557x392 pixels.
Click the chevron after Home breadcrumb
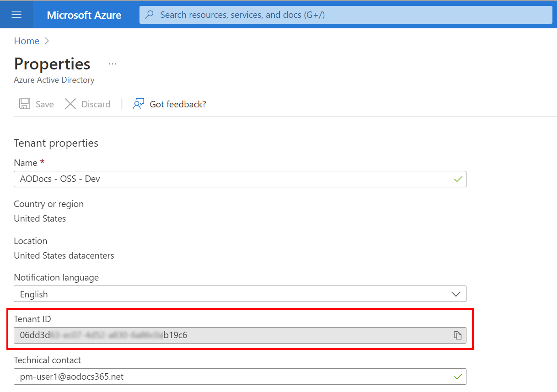coord(47,41)
